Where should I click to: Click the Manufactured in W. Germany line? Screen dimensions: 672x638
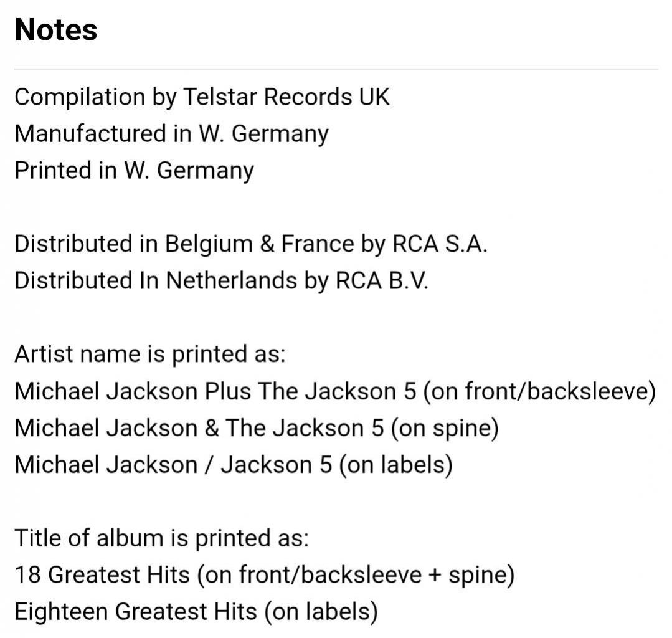[x=171, y=134]
